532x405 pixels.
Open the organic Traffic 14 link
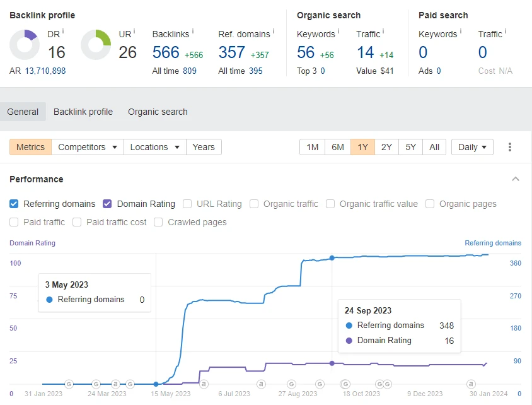(366, 52)
